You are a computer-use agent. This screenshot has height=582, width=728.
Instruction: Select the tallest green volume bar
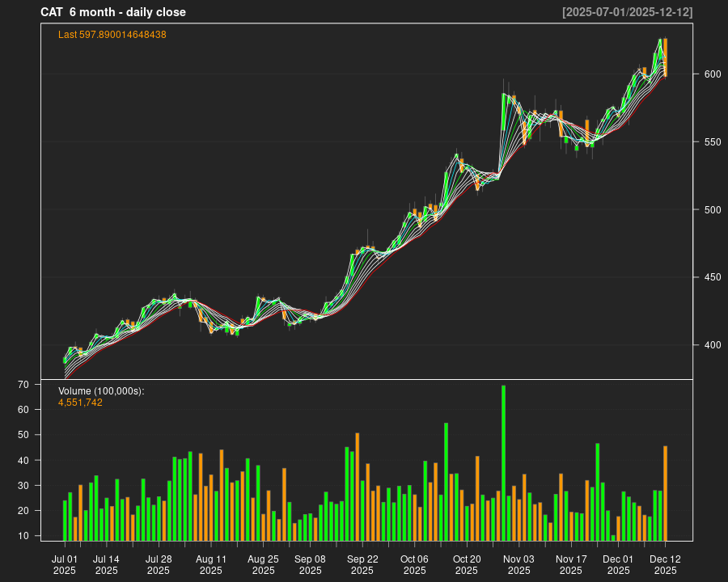(503, 462)
